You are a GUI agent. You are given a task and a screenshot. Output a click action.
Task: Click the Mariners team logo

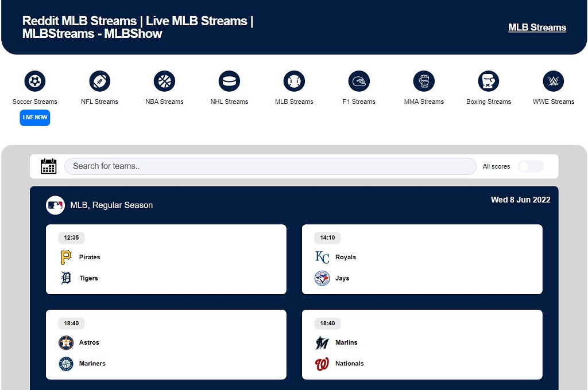66,364
